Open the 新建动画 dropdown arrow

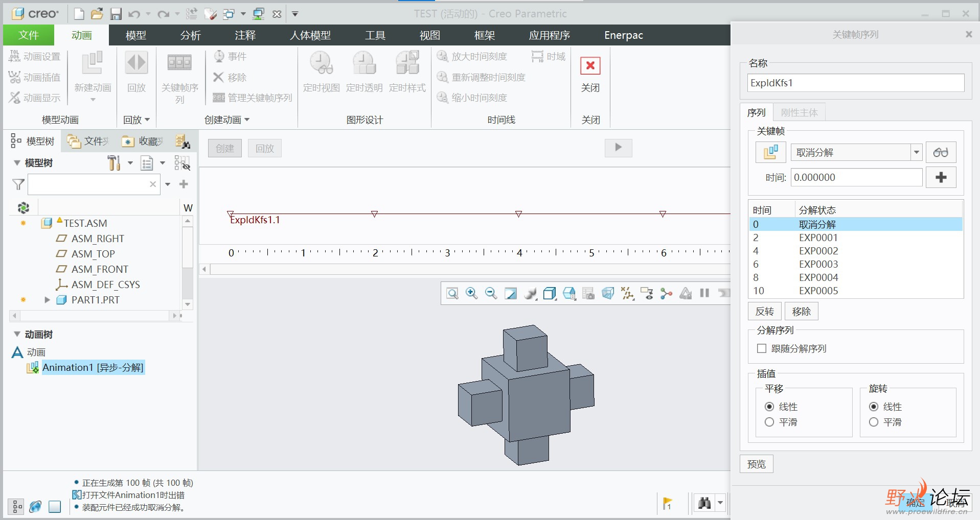point(93,100)
